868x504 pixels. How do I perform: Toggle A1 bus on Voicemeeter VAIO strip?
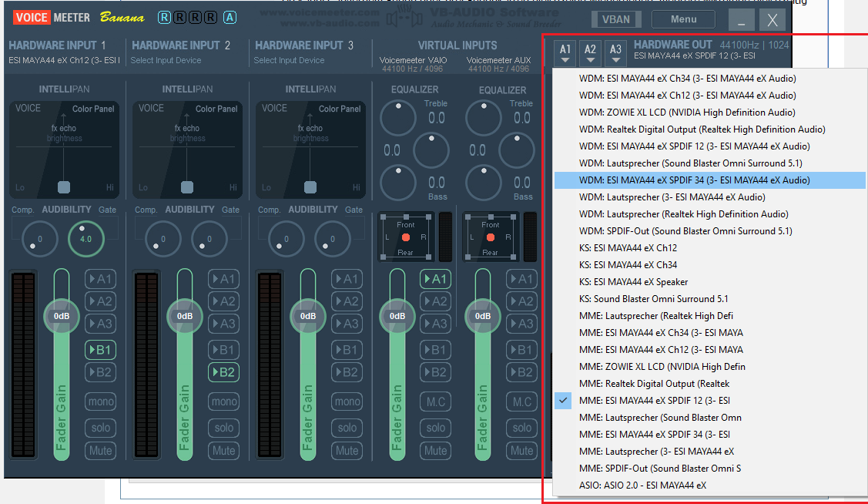436,279
